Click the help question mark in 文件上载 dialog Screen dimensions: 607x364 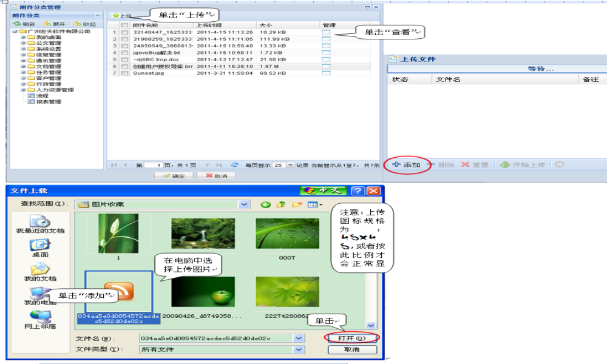point(358,190)
